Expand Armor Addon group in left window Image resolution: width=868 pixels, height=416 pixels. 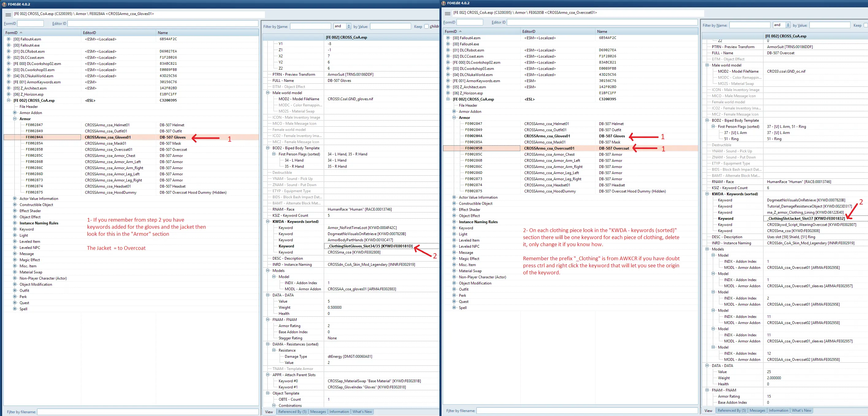[14, 113]
